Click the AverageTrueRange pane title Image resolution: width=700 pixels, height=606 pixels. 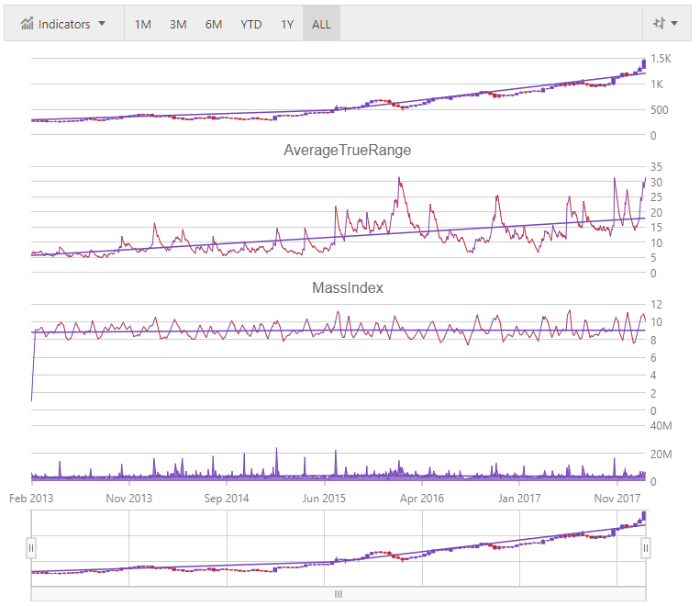tap(347, 150)
